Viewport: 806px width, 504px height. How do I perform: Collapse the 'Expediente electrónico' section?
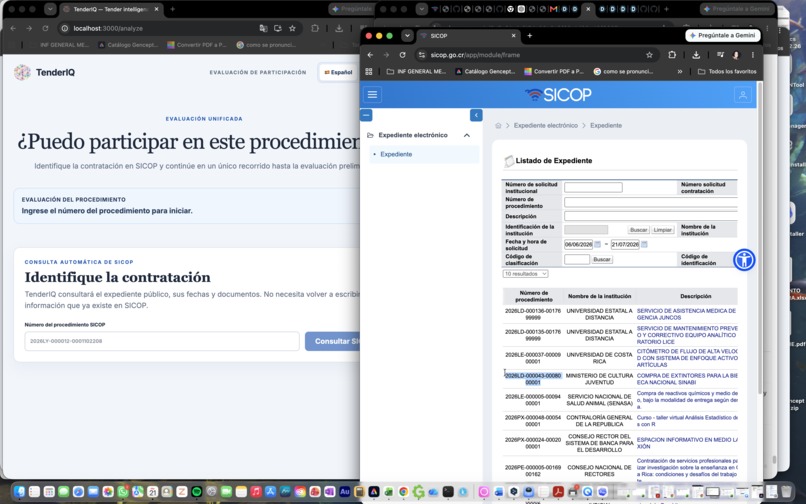pyautogui.click(x=467, y=135)
